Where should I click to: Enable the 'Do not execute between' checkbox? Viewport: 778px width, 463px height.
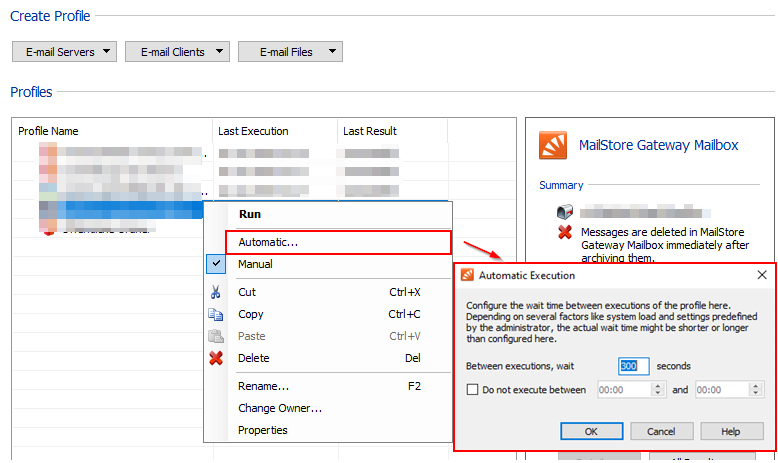pyautogui.click(x=472, y=390)
